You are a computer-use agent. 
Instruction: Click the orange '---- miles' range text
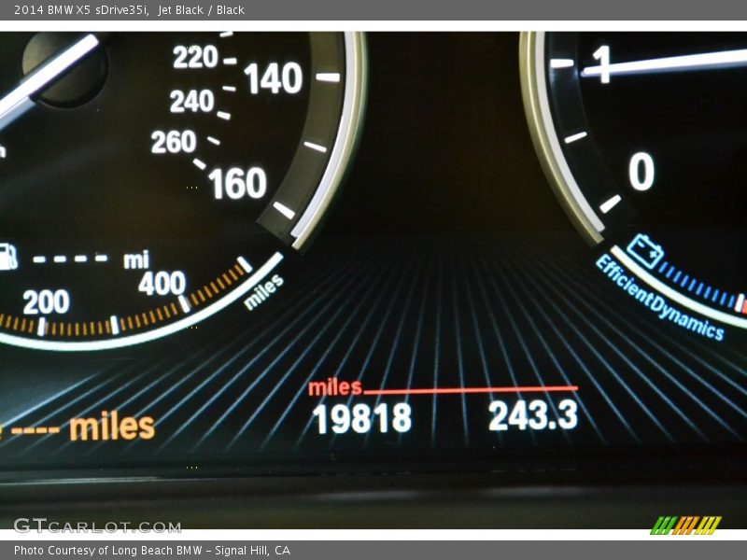click(83, 427)
